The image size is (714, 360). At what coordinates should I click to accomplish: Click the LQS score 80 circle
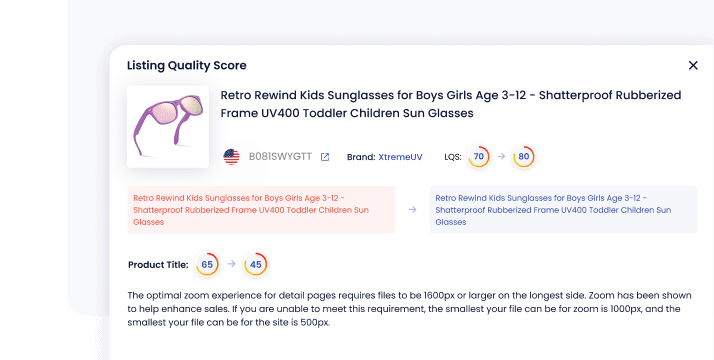coord(524,157)
